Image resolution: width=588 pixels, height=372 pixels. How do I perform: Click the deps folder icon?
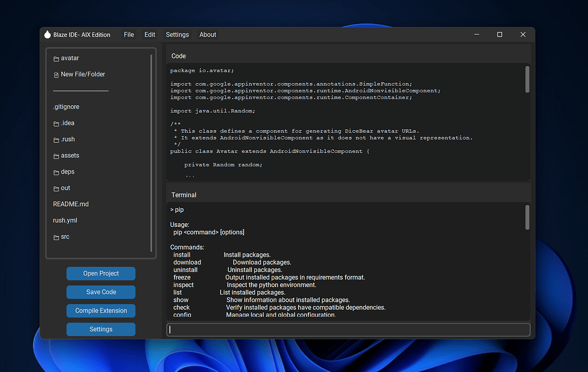click(x=57, y=171)
